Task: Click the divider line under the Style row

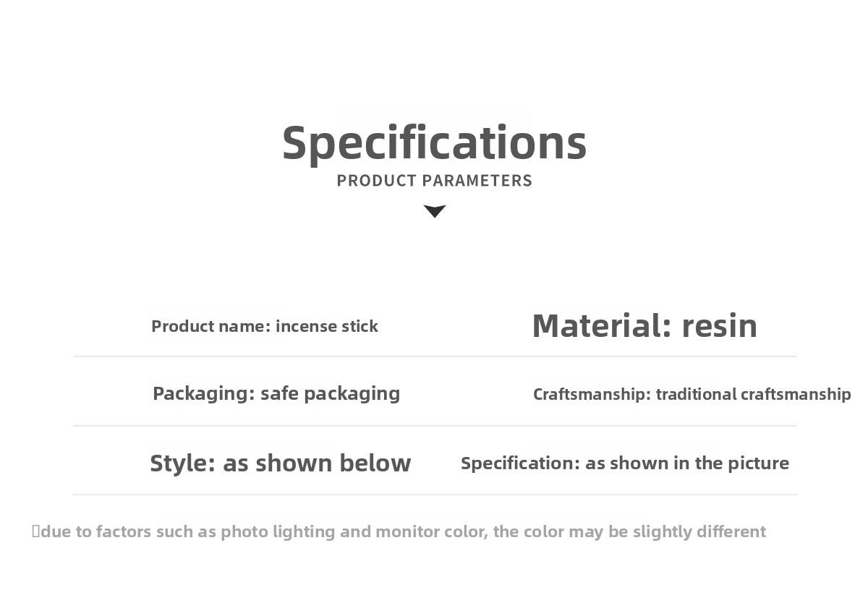Action: 434,495
